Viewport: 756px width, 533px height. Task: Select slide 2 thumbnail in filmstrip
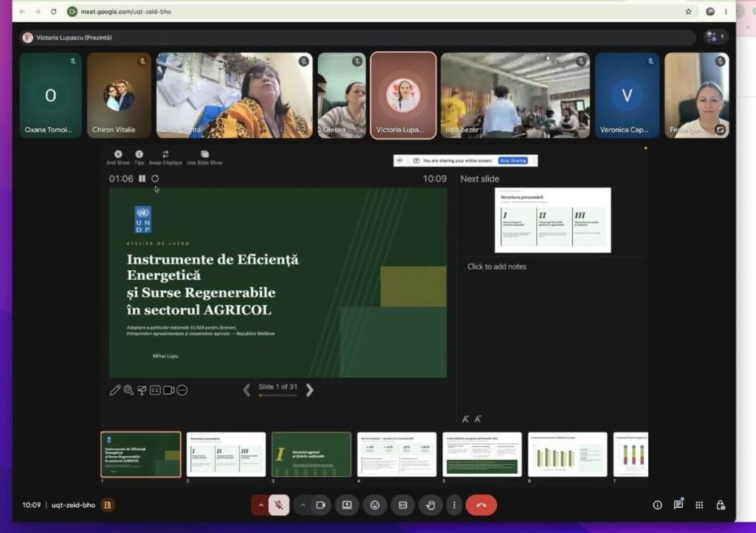click(226, 455)
